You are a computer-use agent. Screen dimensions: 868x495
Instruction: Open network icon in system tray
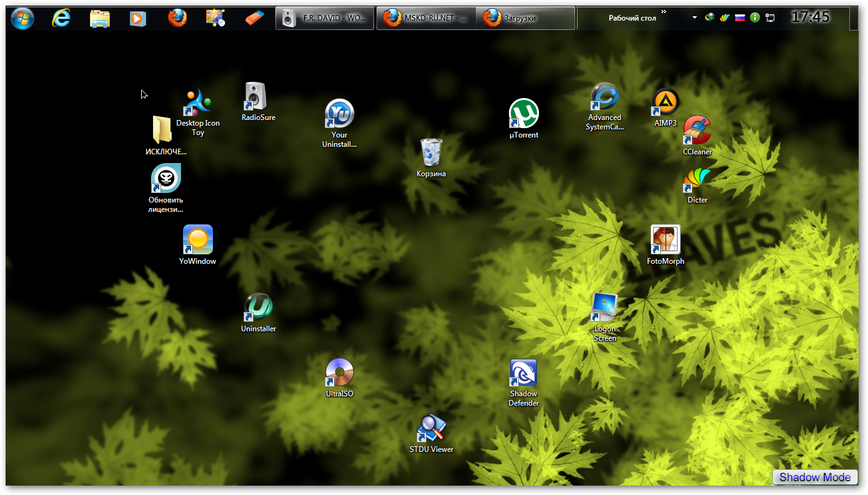coord(770,18)
